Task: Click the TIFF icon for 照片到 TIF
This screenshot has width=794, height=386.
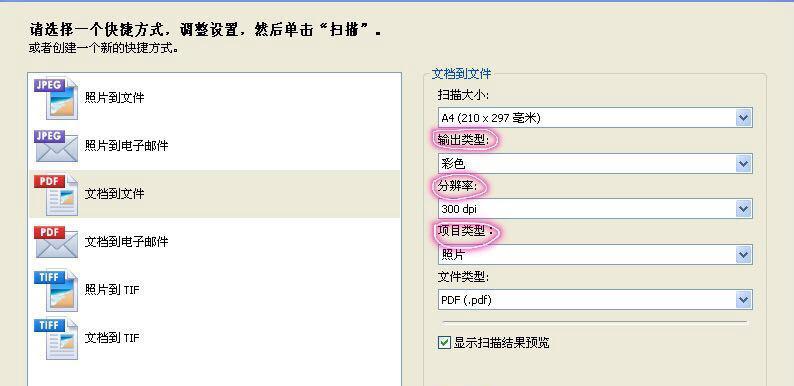Action: click(56, 290)
